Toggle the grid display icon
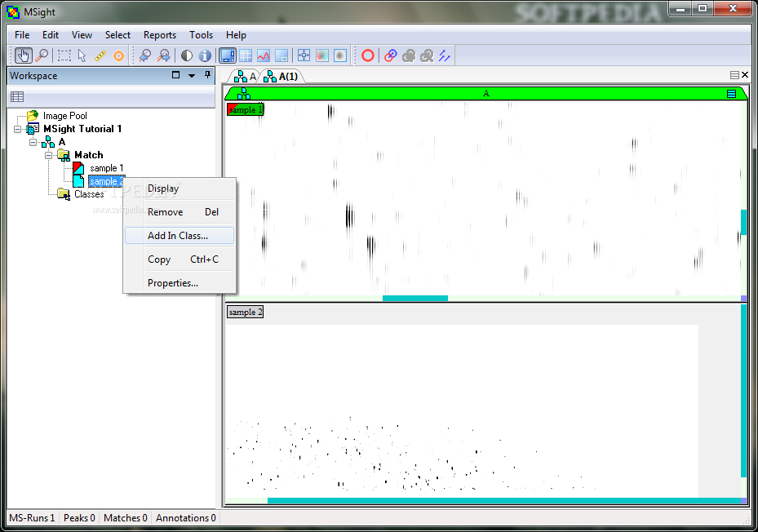758x532 pixels. click(246, 55)
